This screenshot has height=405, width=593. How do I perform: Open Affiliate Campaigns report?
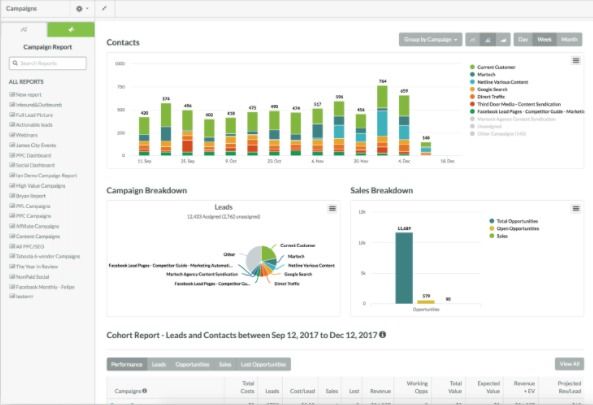point(34,226)
